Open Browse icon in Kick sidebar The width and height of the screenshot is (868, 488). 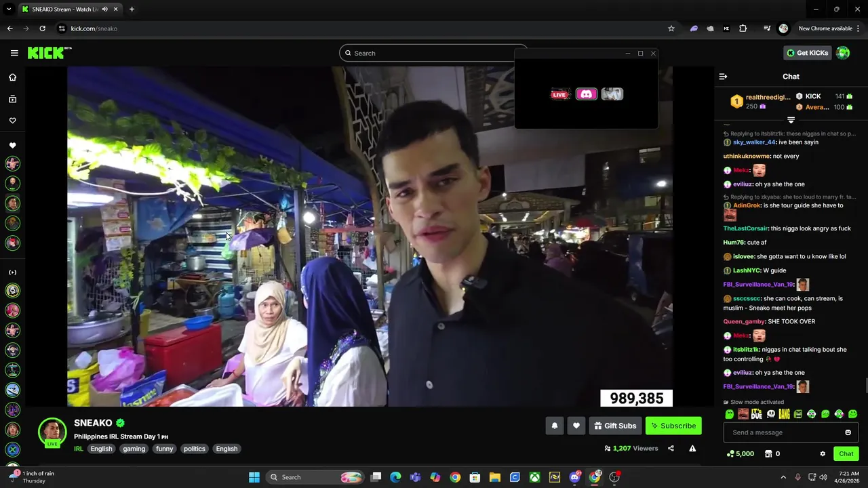click(x=12, y=99)
